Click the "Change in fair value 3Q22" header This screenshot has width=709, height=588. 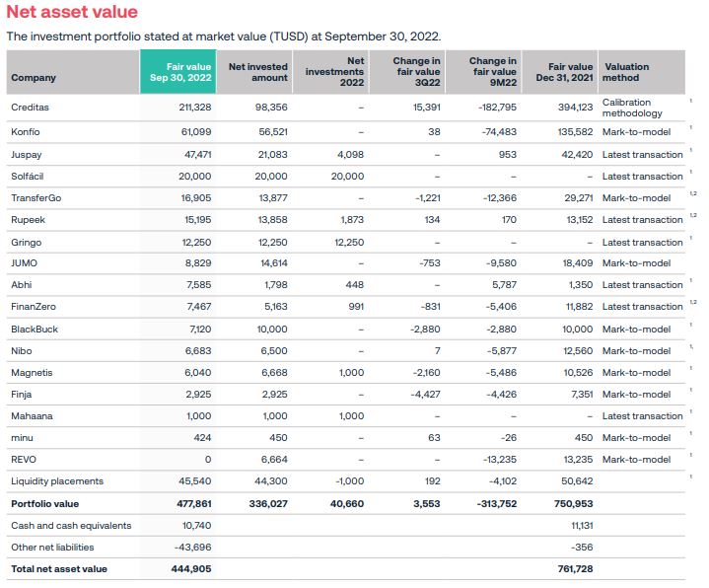pos(417,72)
